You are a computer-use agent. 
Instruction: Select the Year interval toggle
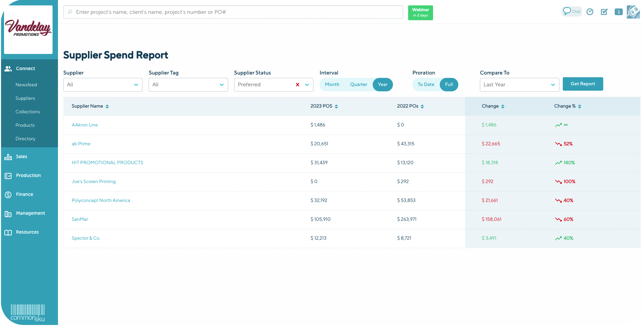coord(382,85)
